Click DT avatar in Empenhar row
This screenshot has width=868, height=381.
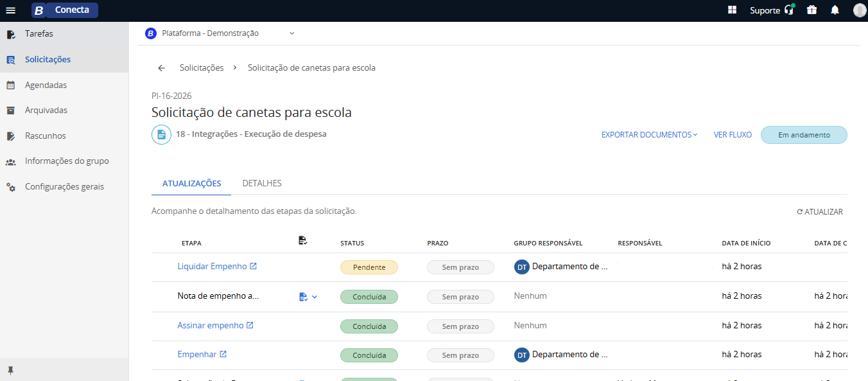[x=522, y=355]
